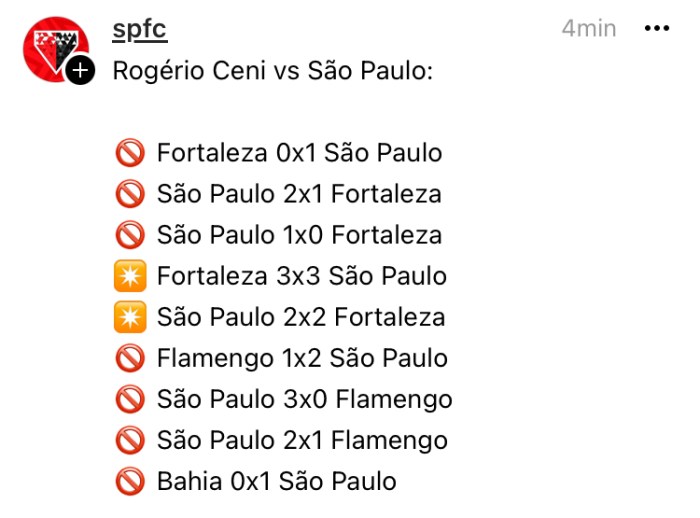Click prohibited emoji beside Fortaleza 0x1 São Paulo
Image resolution: width=700 pixels, height=518 pixels.
coord(130,154)
